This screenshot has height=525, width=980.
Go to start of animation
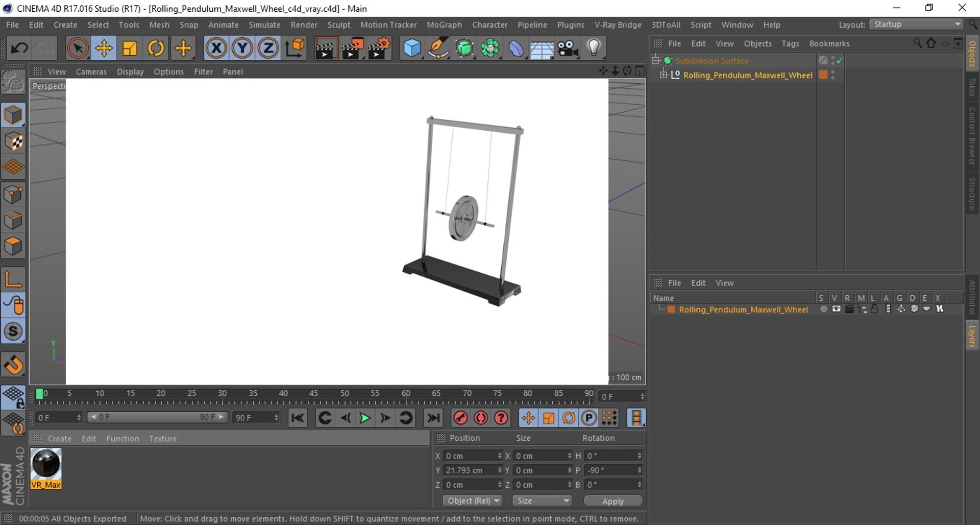click(298, 418)
